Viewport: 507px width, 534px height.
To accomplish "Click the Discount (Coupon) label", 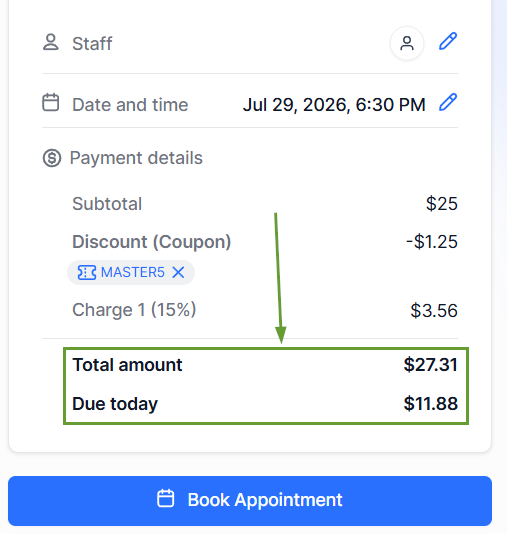I will (x=152, y=242).
